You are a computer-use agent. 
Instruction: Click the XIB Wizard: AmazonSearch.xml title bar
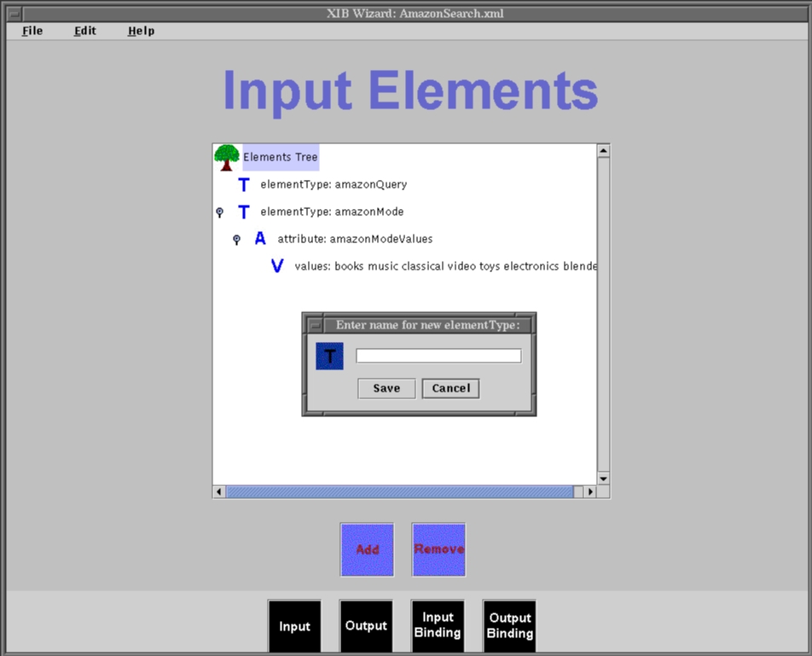point(415,14)
